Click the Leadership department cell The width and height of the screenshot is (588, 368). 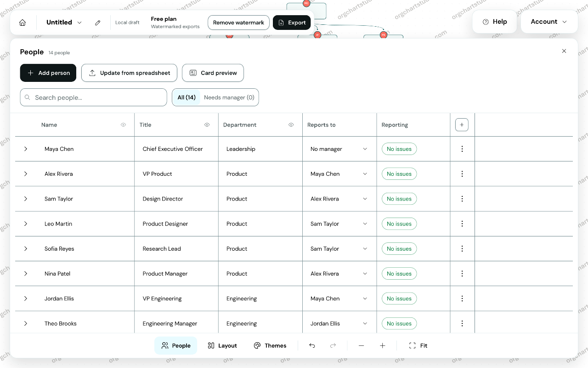(260, 149)
